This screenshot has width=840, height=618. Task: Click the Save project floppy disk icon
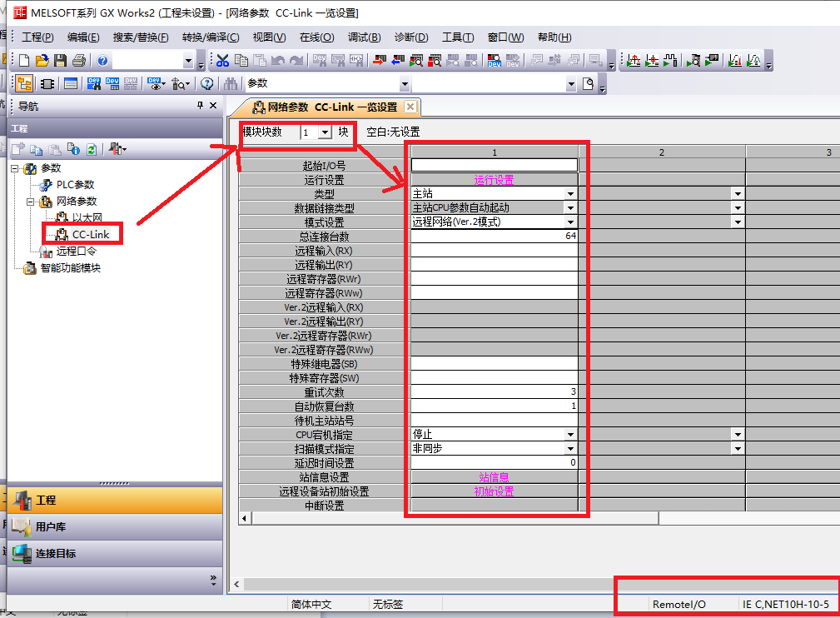[60, 61]
